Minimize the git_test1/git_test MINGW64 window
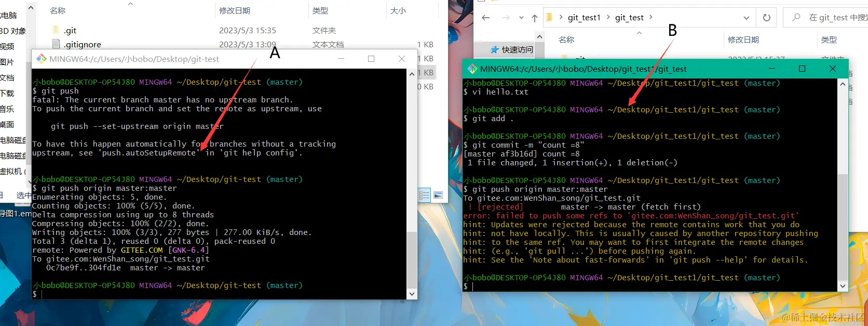 click(x=772, y=69)
